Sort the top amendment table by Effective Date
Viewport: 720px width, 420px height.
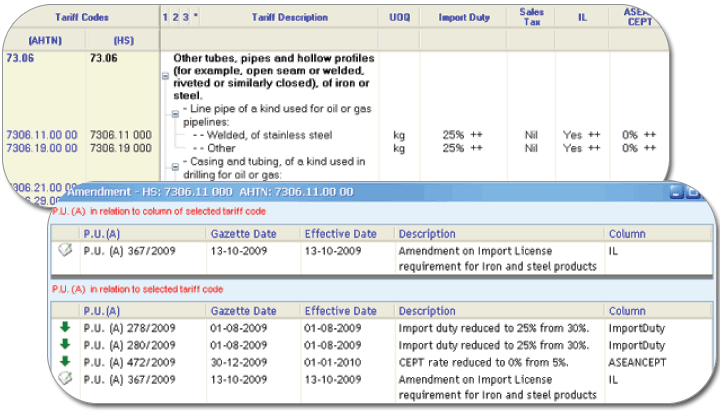click(x=341, y=234)
